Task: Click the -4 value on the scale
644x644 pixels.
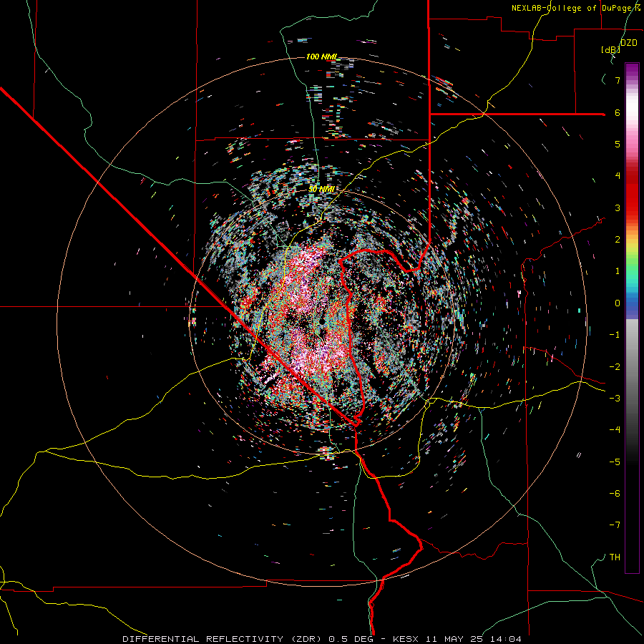Action: 615,429
